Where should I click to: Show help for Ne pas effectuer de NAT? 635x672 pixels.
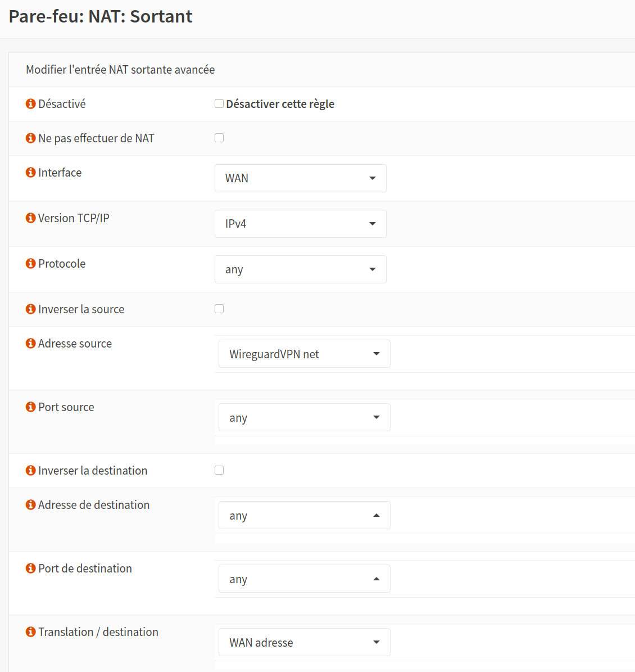click(31, 138)
